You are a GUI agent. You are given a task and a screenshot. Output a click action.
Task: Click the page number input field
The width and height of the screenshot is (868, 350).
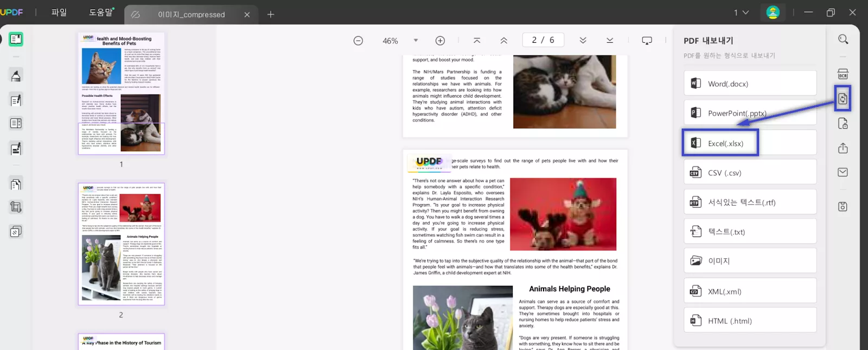(x=543, y=40)
